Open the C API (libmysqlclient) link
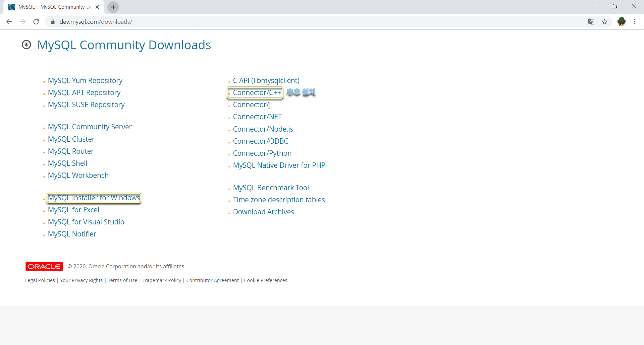The width and height of the screenshot is (644, 345). [266, 81]
